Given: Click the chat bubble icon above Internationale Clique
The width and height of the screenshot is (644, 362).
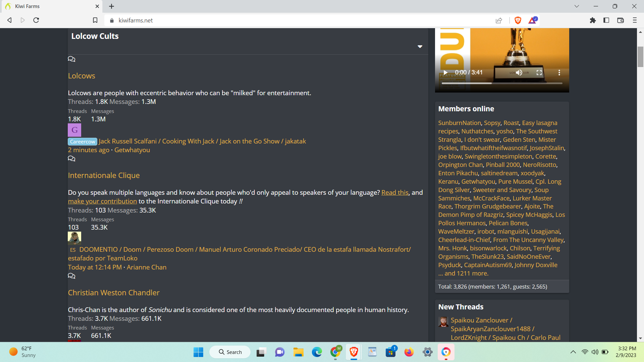Looking at the screenshot, I should [71, 159].
